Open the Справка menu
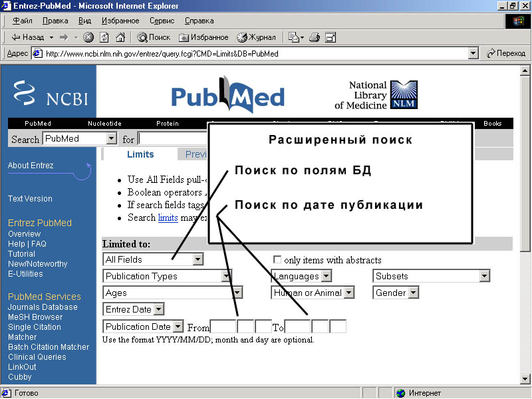532x399 pixels. [199, 21]
